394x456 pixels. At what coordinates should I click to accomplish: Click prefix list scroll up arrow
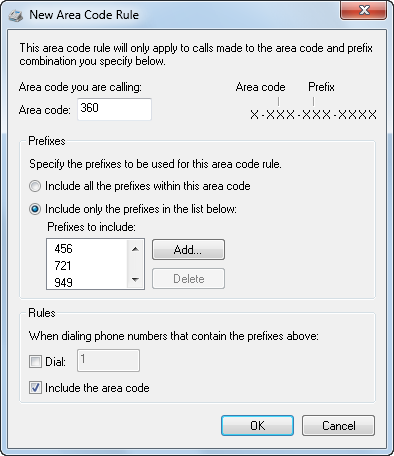coord(135,249)
